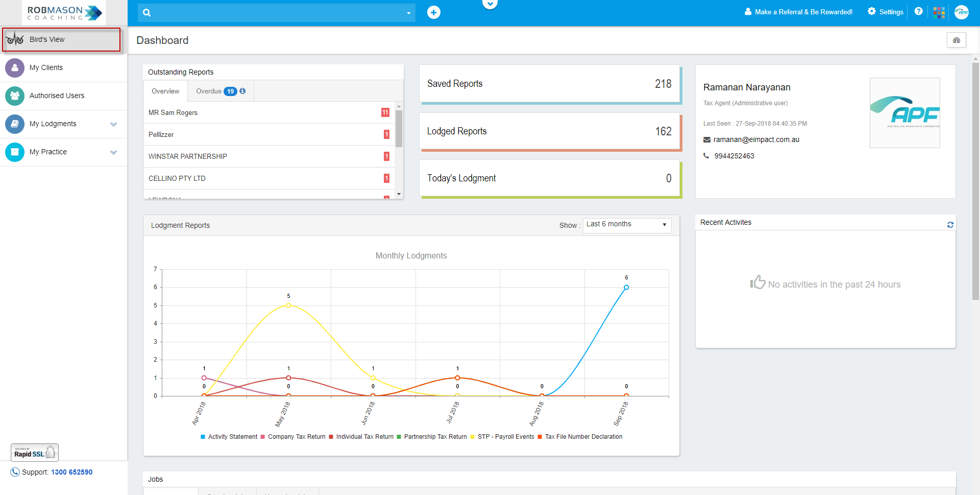Expand the search filter dropdown arrow
Screen dimensions: 980x495
pos(408,12)
